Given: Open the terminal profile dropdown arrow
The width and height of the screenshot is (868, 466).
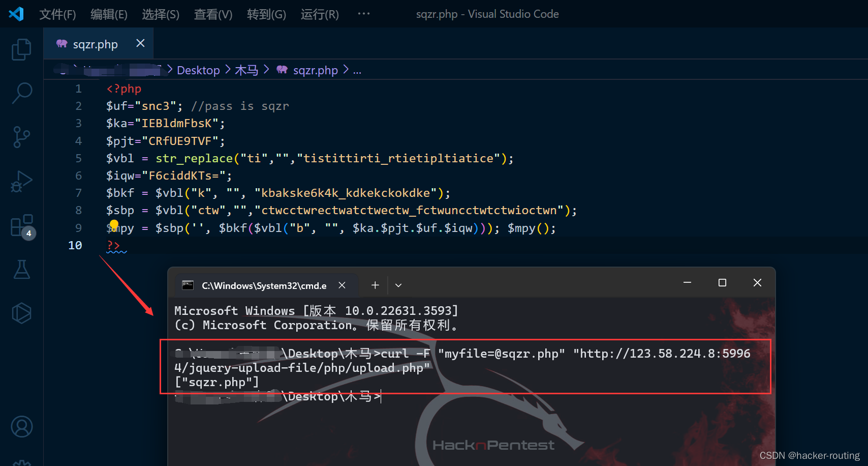Looking at the screenshot, I should pos(398,285).
